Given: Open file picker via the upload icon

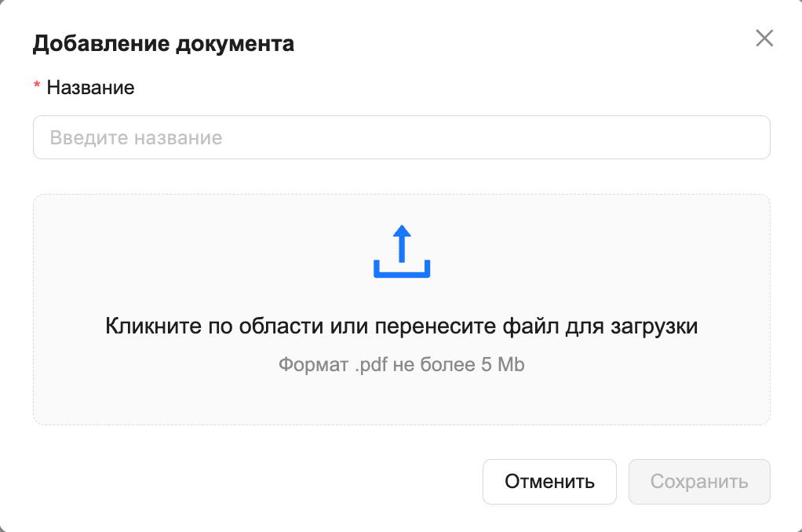Looking at the screenshot, I should (x=402, y=252).
